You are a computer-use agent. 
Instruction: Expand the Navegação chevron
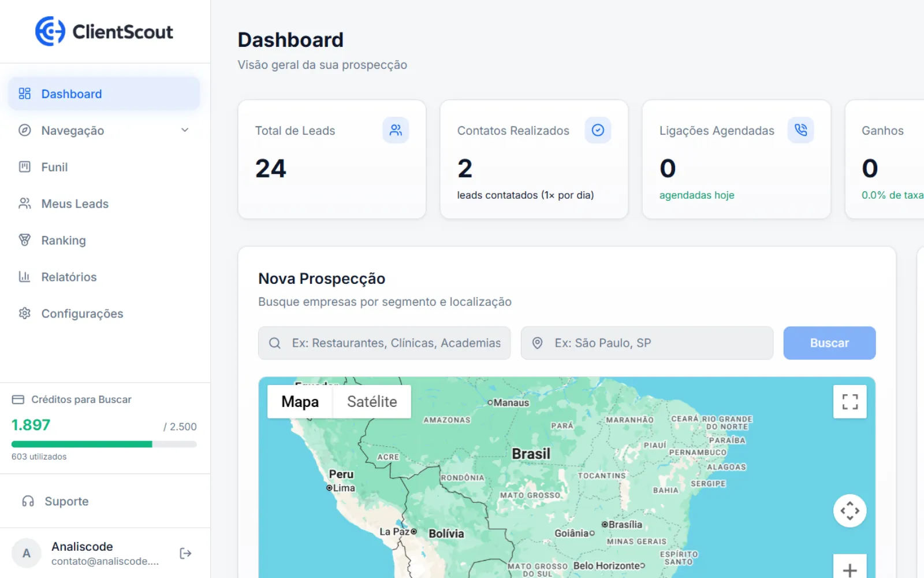tap(185, 130)
